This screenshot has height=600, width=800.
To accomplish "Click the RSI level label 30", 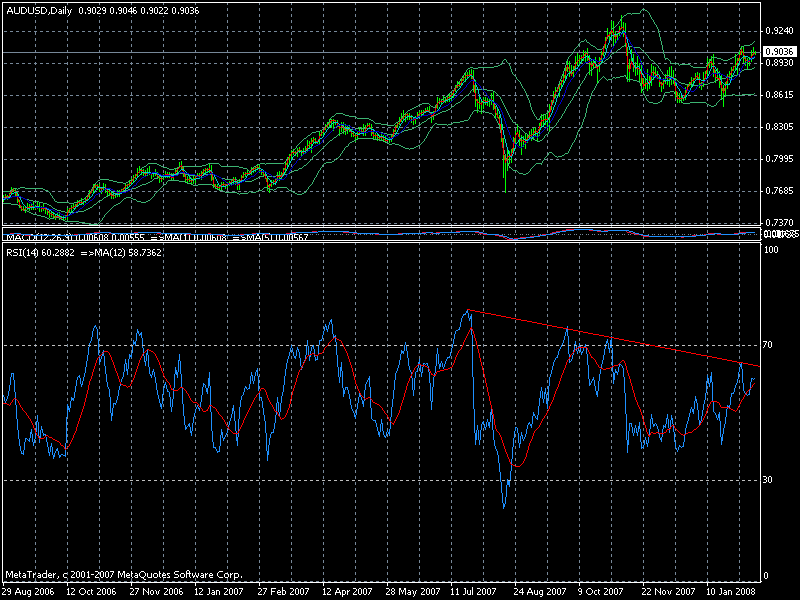I will coord(767,480).
